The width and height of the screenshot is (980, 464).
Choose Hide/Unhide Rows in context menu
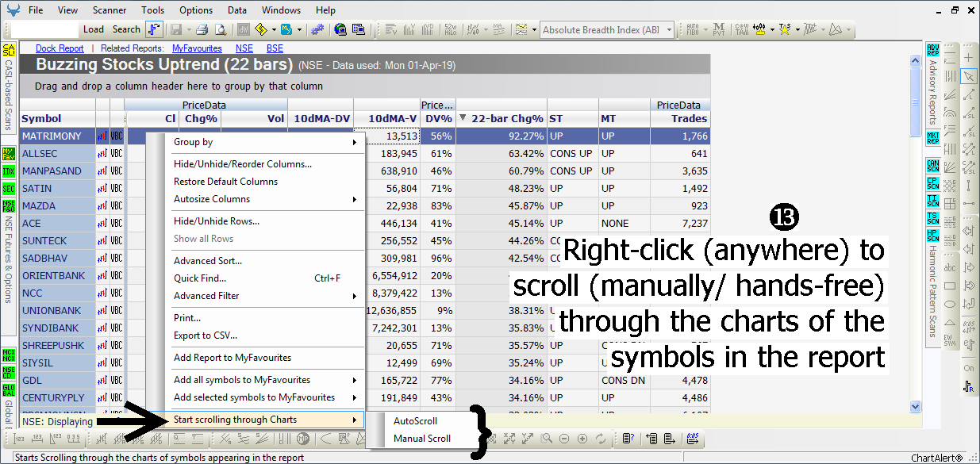266,221
